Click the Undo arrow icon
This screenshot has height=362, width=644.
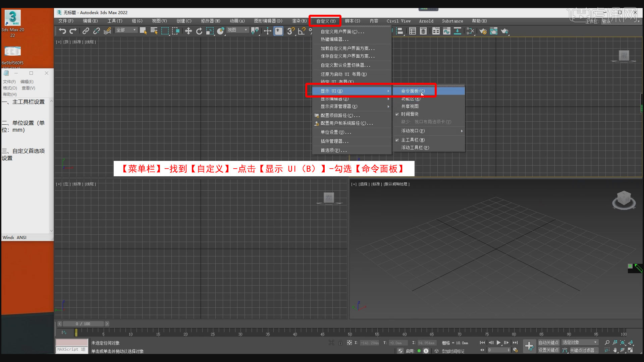coord(62,31)
